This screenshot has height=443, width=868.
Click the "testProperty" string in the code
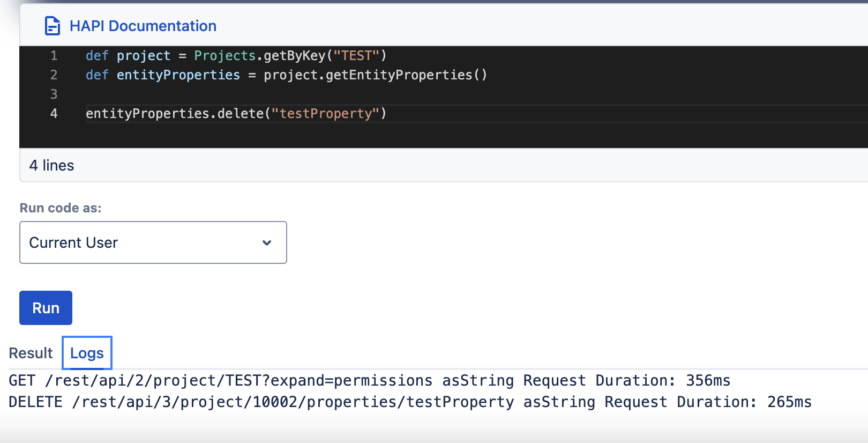coord(326,114)
